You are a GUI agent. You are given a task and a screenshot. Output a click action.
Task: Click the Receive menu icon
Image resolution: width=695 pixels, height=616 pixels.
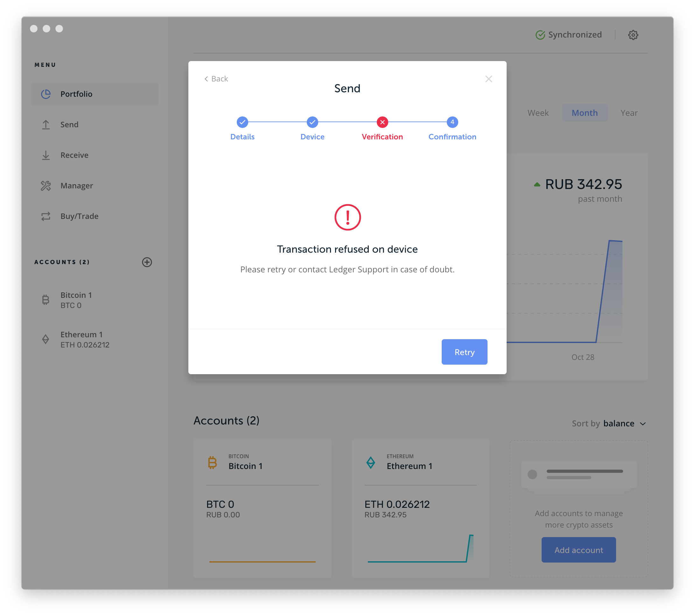[47, 155]
